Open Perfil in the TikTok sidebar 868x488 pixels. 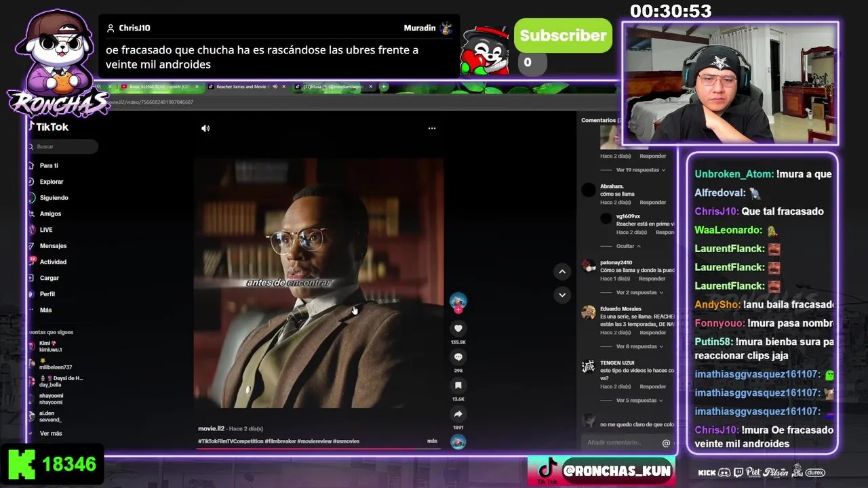pyautogui.click(x=47, y=294)
